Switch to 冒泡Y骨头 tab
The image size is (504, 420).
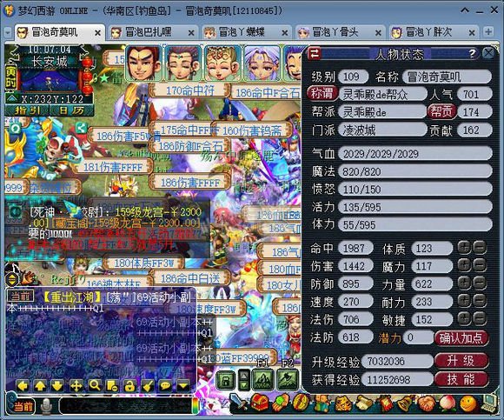(x=340, y=32)
